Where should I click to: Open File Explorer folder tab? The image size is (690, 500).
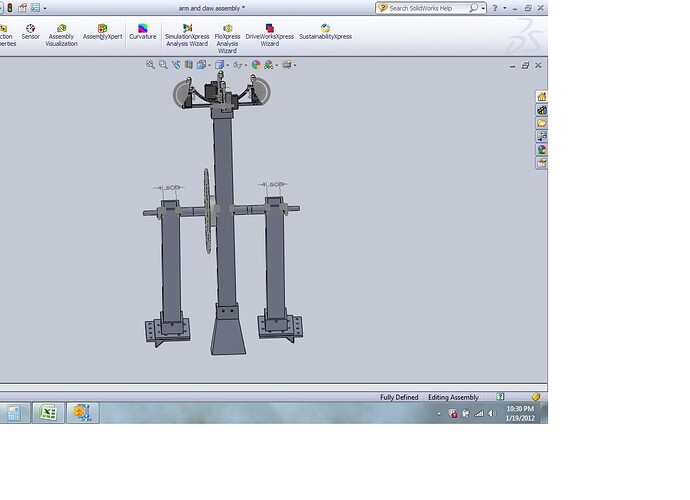(542, 123)
